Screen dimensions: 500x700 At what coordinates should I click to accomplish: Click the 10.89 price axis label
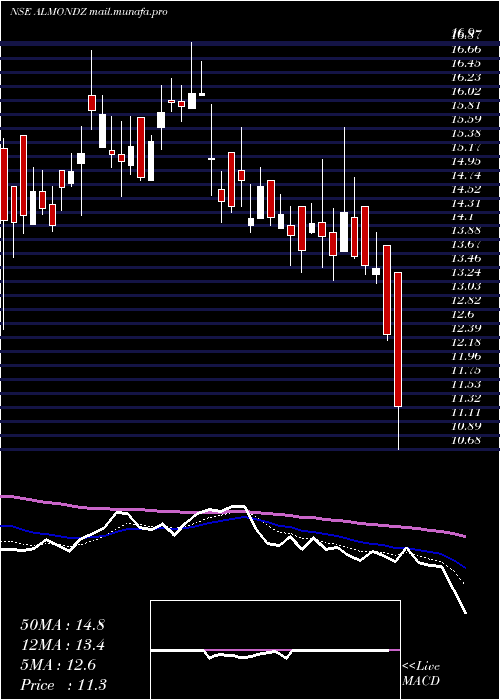pos(466,426)
